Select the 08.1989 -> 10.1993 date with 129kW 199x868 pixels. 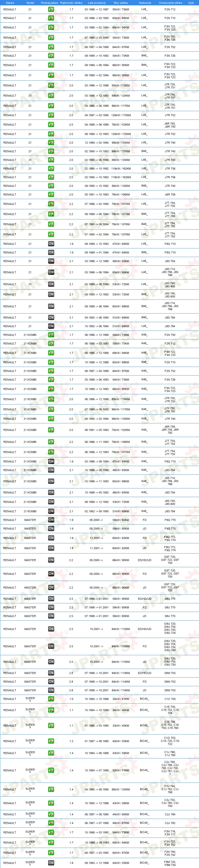pos(97,134)
